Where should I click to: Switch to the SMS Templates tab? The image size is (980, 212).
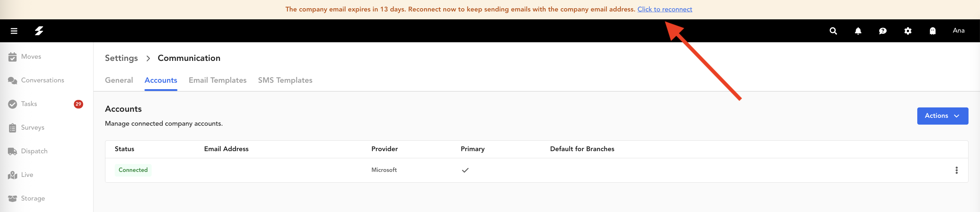(x=285, y=80)
